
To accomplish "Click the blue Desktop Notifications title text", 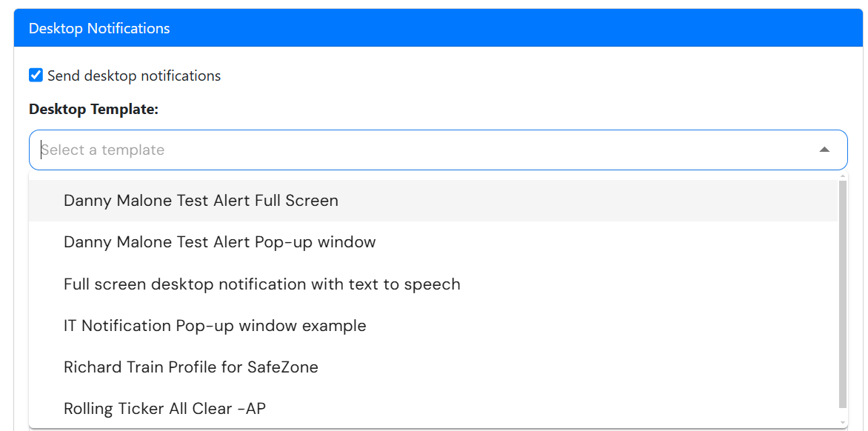I will [99, 28].
